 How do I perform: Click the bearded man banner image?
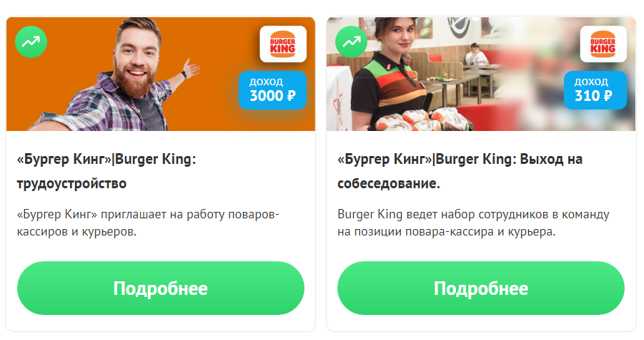click(161, 74)
